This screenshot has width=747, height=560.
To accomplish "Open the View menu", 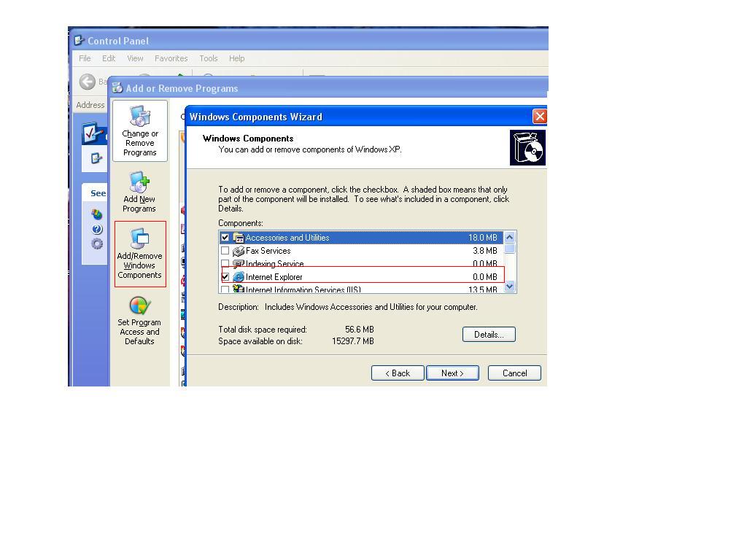I will 135,58.
